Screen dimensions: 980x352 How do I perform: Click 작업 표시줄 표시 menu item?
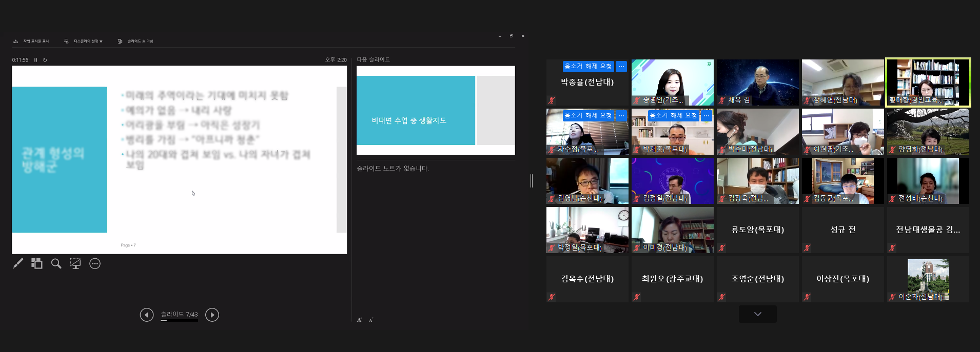click(31, 41)
